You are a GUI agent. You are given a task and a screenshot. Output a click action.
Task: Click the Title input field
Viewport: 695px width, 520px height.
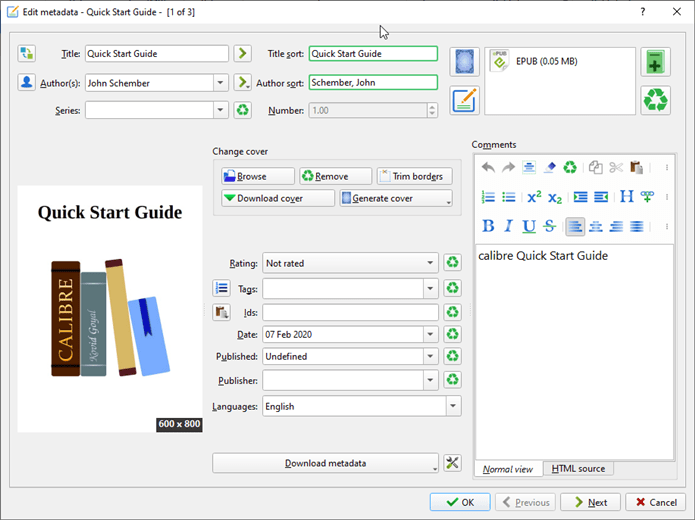tap(156, 54)
